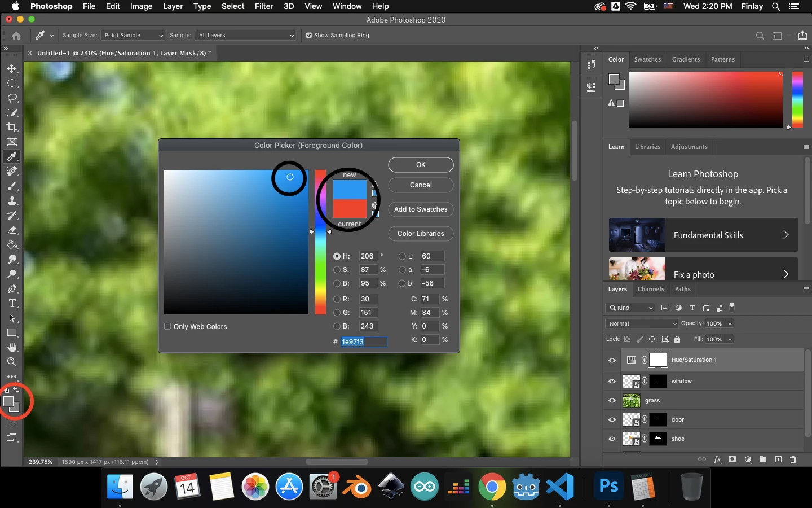Viewport: 812px width, 508px height.
Task: Switch to the Channels tab
Action: tap(651, 289)
